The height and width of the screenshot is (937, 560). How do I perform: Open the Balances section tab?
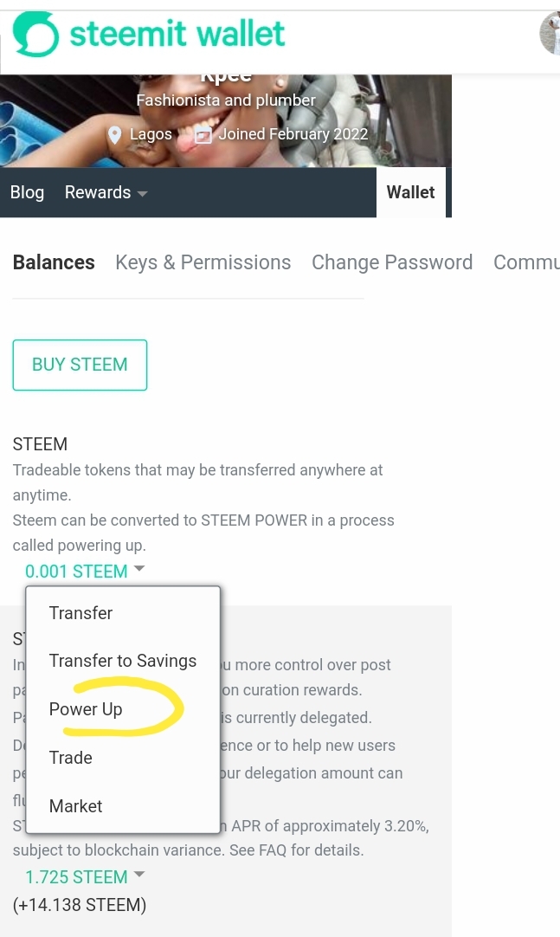click(x=54, y=262)
